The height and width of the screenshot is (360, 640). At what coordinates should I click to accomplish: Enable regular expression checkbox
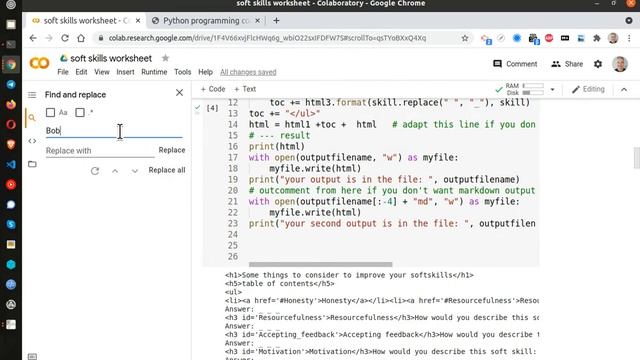coord(80,112)
